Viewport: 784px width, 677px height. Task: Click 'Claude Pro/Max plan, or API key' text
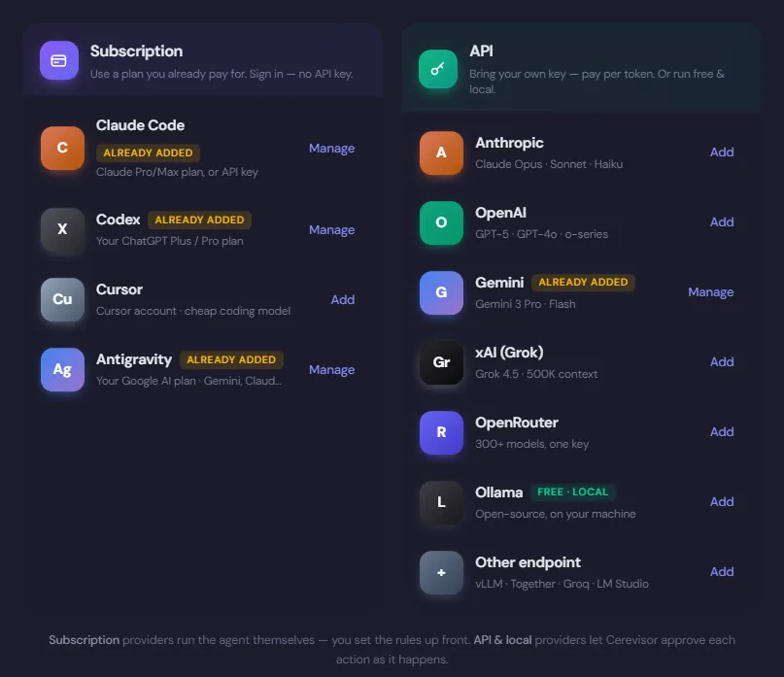[x=178, y=173]
